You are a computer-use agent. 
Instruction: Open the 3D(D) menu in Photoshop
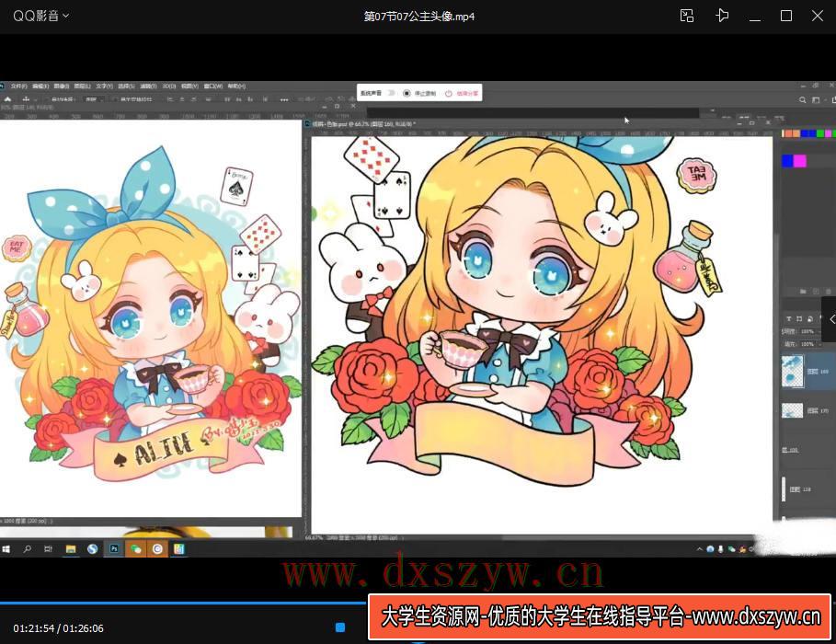[169, 86]
